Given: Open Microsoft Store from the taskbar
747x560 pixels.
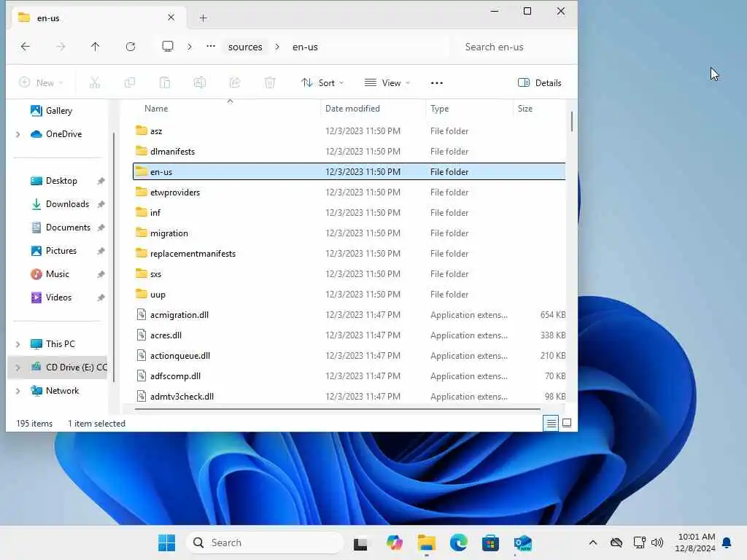Looking at the screenshot, I should (x=490, y=542).
